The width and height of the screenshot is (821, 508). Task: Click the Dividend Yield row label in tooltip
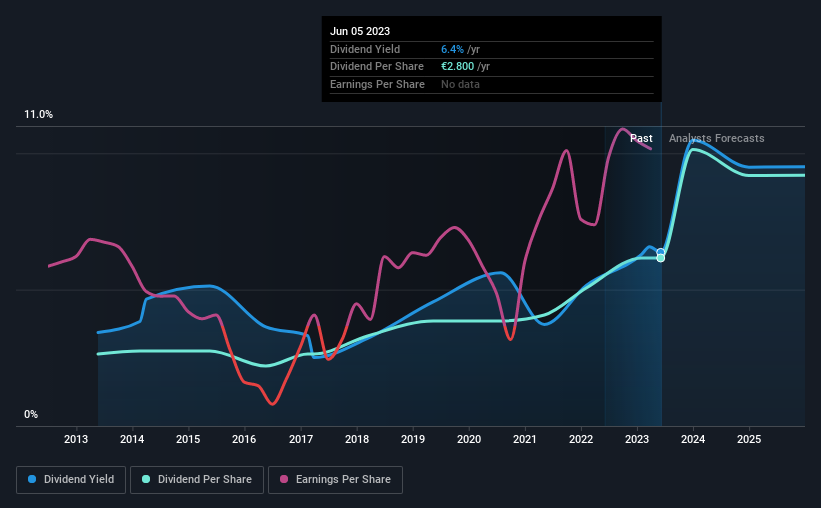pos(365,49)
